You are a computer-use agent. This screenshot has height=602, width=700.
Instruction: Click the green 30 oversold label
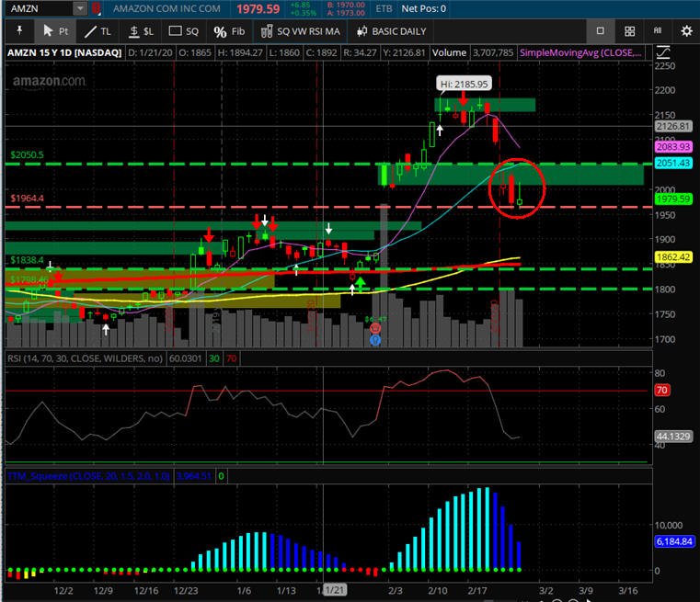[214, 358]
